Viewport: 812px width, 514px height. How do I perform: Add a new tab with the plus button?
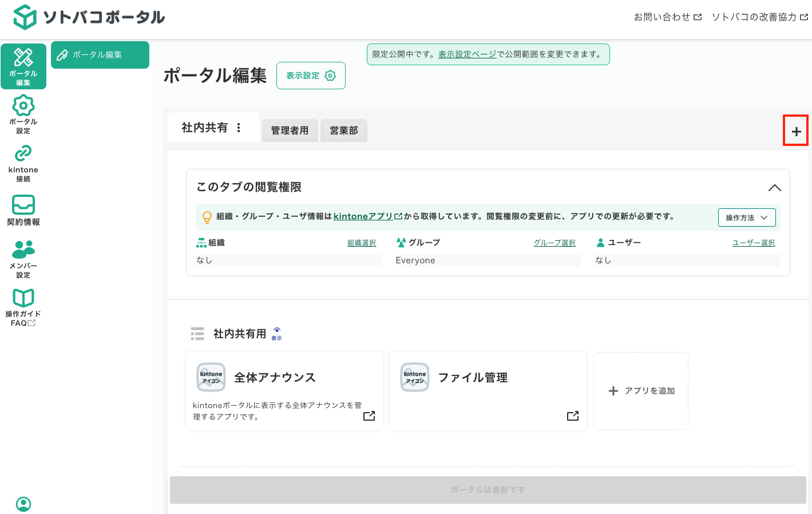point(795,131)
